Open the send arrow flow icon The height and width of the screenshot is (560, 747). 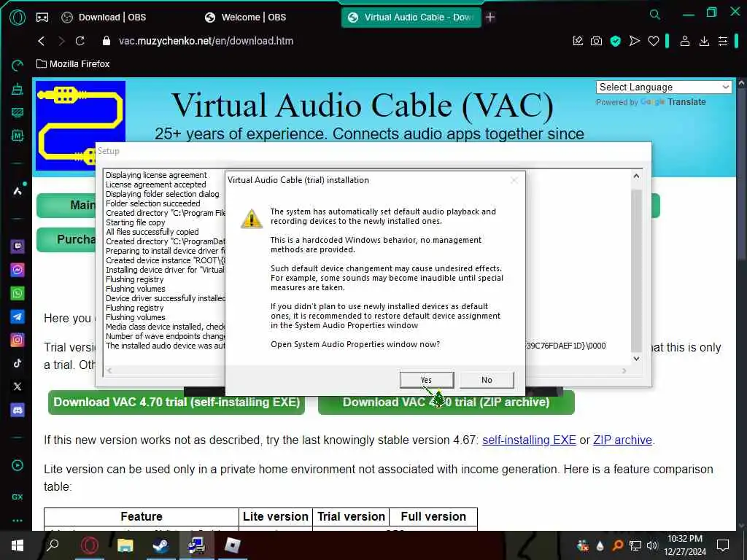coord(634,41)
